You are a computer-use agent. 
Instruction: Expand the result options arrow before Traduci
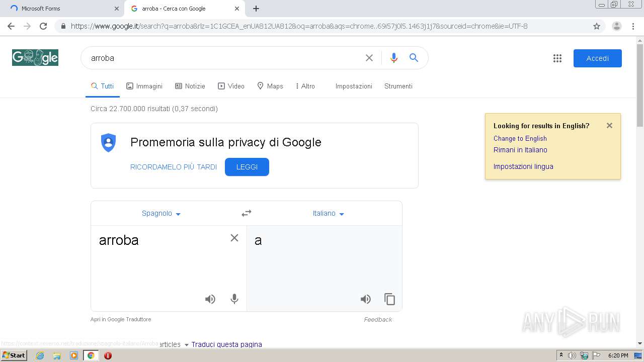pos(186,345)
